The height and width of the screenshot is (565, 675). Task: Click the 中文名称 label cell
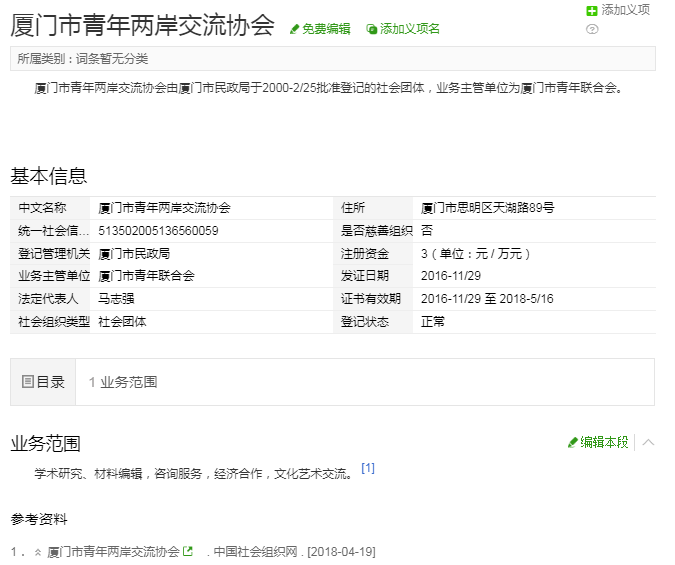tap(50, 208)
